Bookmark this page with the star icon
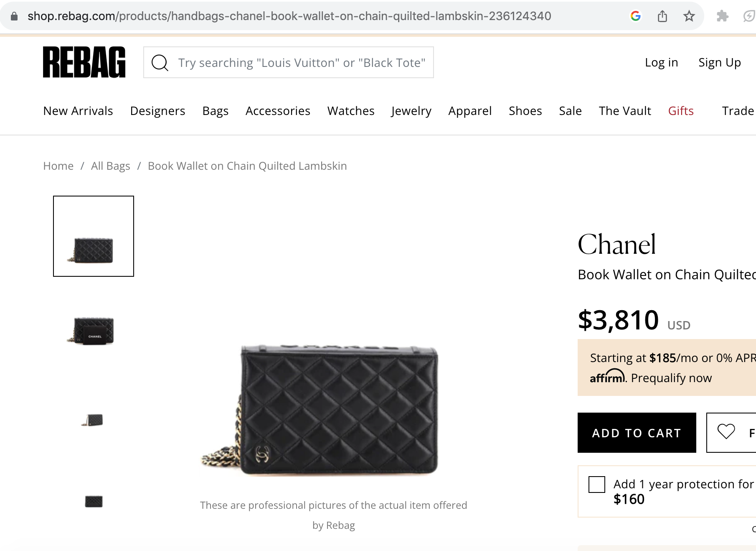The image size is (756, 551). 689,16
